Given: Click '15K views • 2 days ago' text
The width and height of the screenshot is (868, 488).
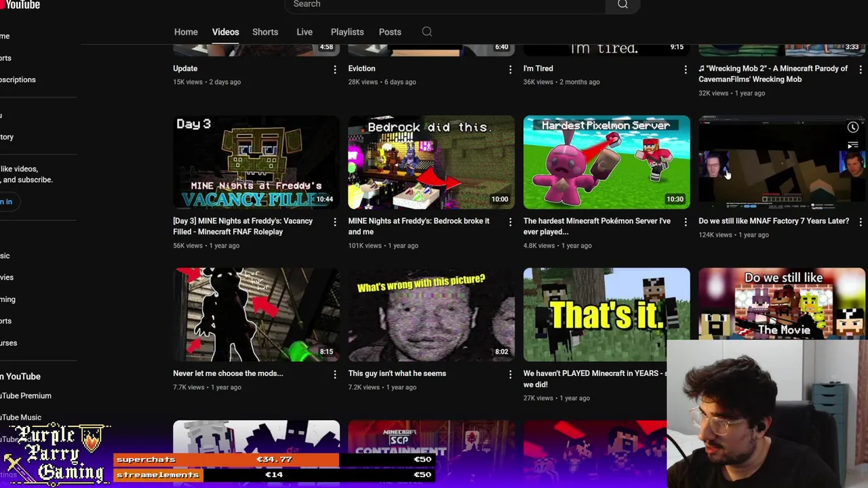Looking at the screenshot, I should pyautogui.click(x=207, y=82).
